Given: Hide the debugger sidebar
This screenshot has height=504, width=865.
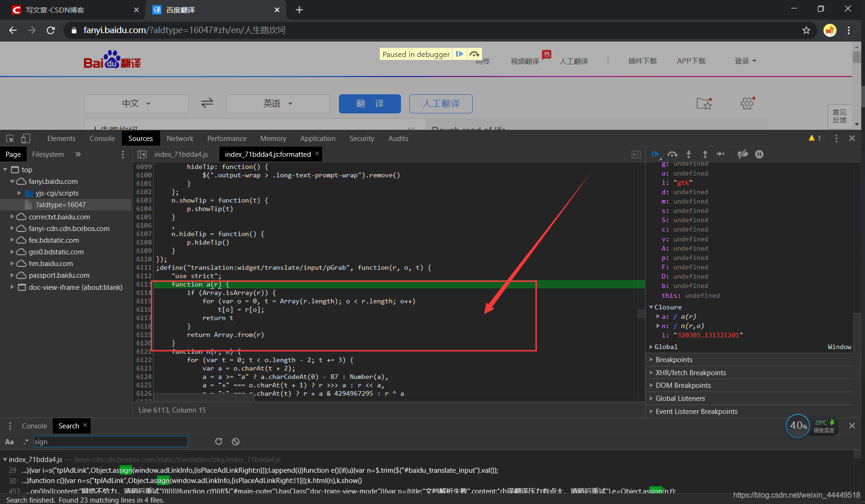Looking at the screenshot, I should tap(636, 154).
